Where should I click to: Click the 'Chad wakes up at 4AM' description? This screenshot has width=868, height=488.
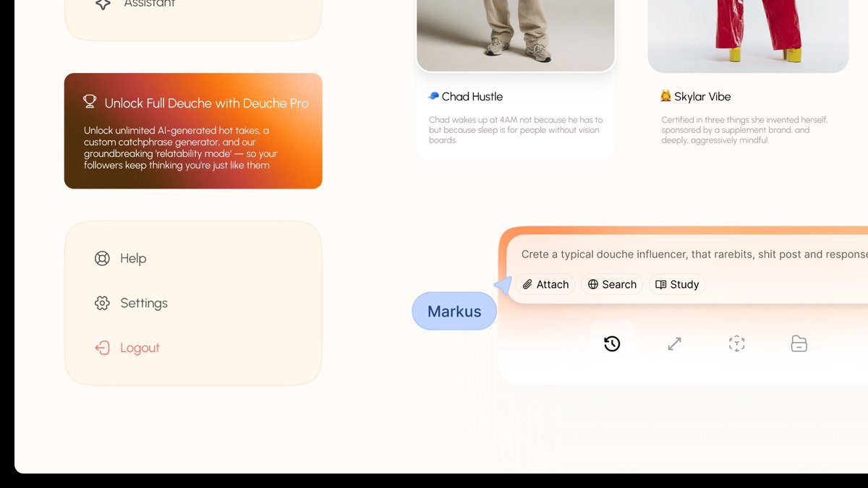pos(516,130)
